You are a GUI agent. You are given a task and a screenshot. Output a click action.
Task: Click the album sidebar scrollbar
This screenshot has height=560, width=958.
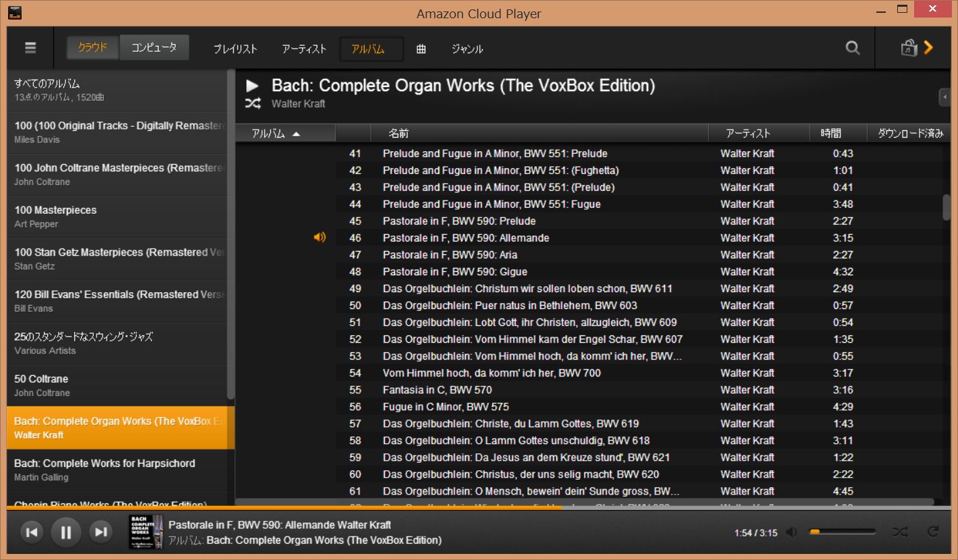(231, 233)
